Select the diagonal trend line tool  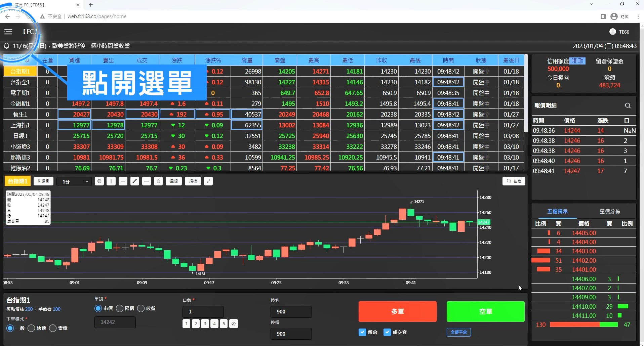(135, 181)
